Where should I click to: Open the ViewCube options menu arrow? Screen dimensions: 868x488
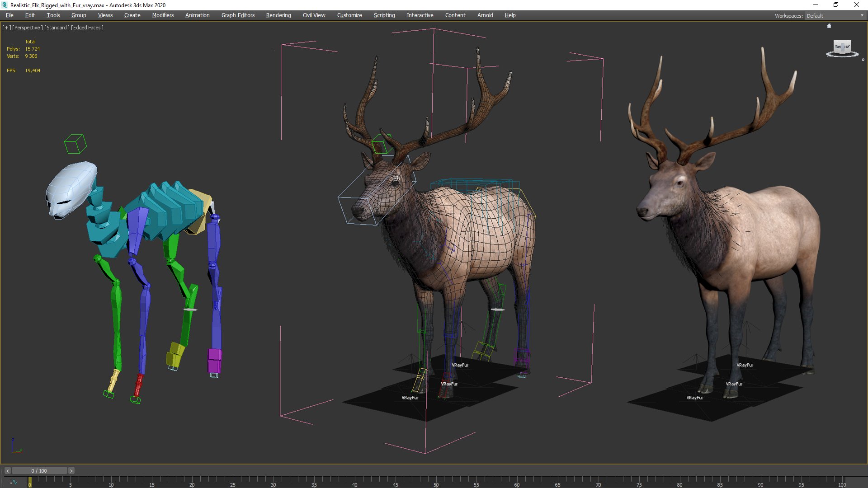(863, 60)
